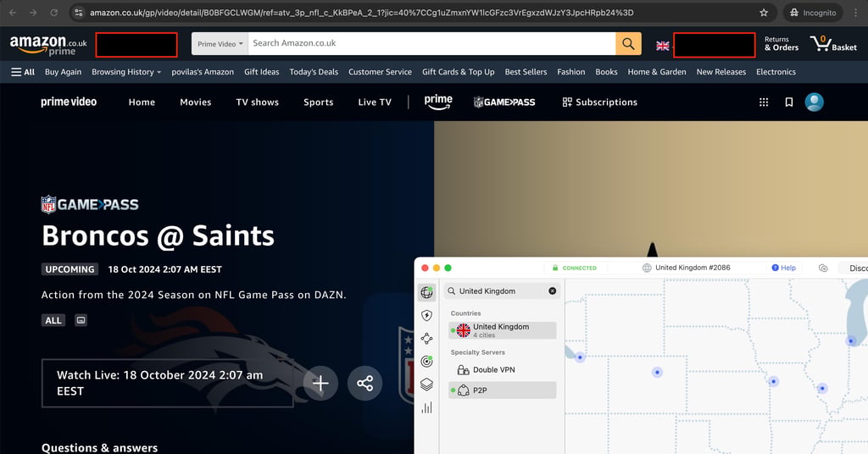The image size is (868, 454).
Task: Open the shield Threat Protection icon in VPN
Action: tap(426, 315)
